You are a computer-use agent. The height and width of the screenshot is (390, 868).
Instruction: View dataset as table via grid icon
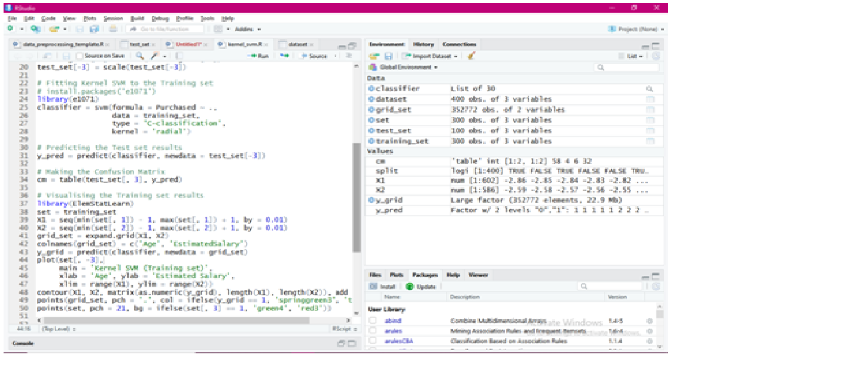(650, 99)
